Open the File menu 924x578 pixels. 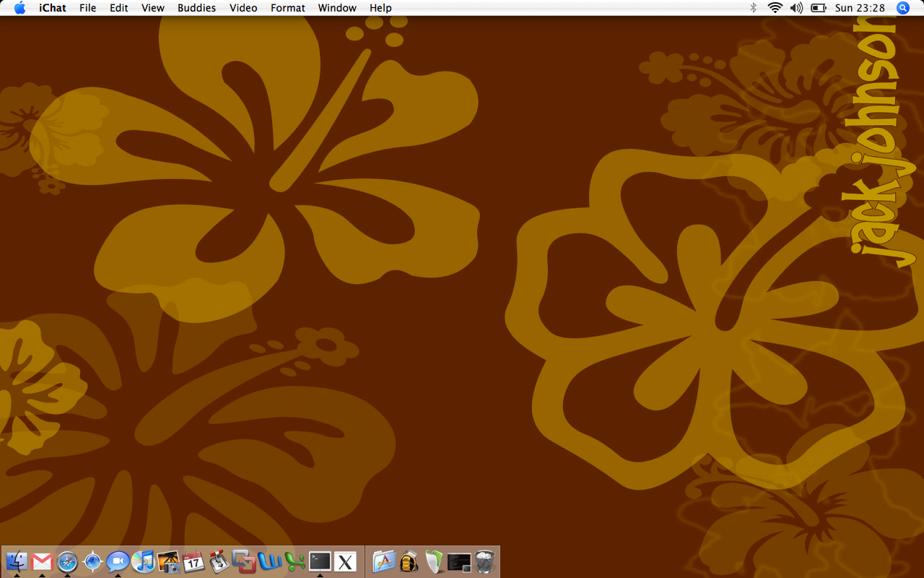[87, 8]
